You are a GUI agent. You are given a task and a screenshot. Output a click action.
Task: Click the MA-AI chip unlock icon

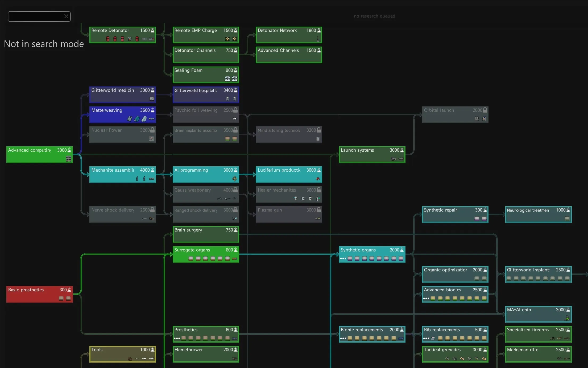[567, 318]
